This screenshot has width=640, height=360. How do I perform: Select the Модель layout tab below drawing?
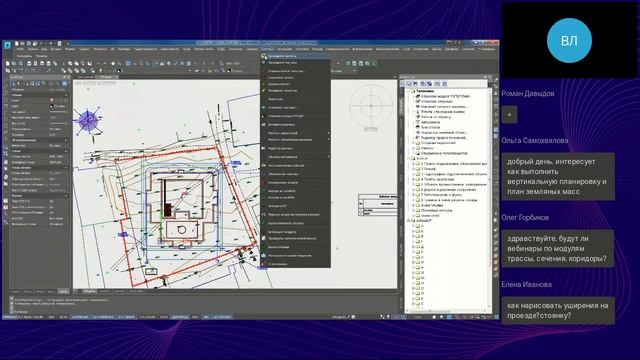(90, 291)
